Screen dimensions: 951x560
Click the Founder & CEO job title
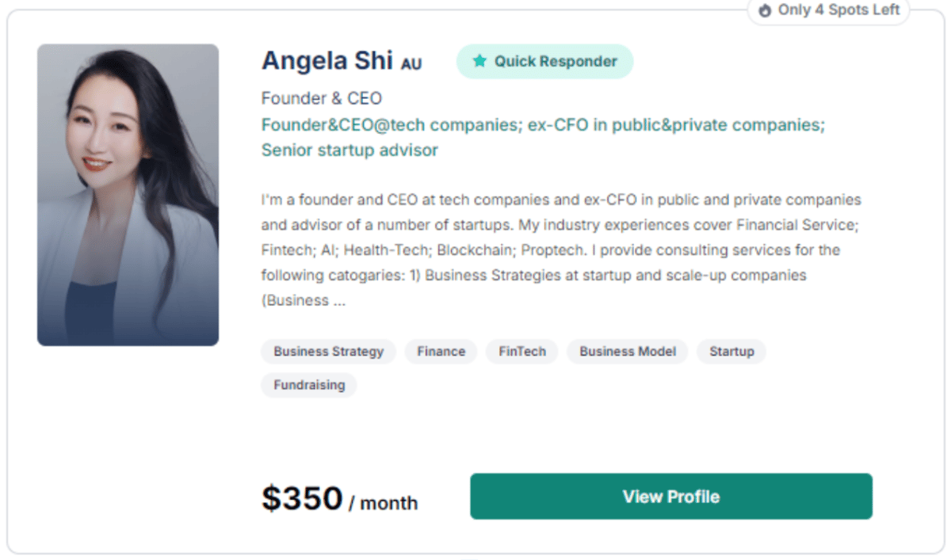322,99
